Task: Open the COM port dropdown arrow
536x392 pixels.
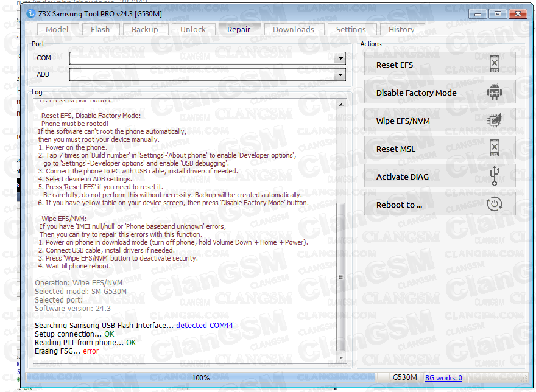Action: click(340, 58)
